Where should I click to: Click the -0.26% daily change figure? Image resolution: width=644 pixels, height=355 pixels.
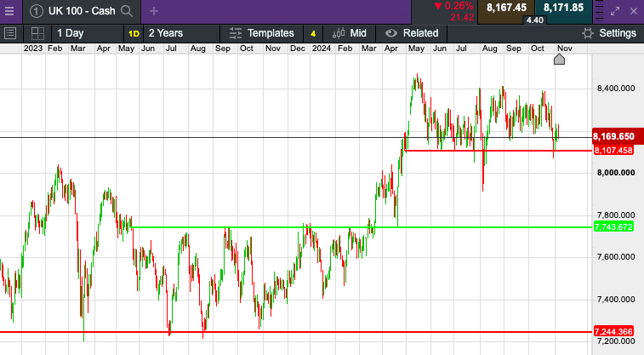(x=459, y=6)
